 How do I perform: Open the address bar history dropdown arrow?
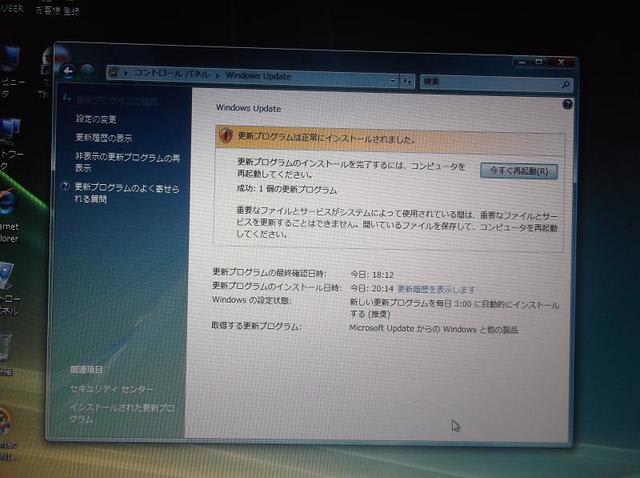[x=392, y=81]
